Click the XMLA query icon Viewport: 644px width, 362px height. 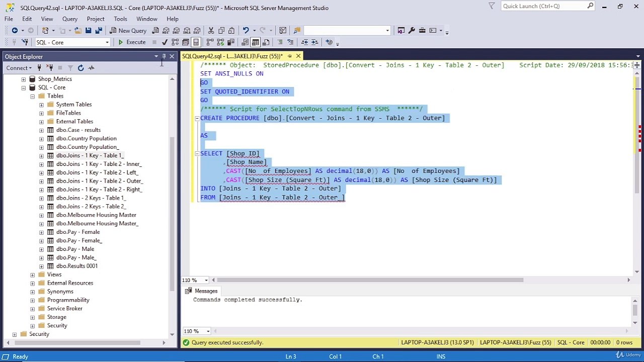[187, 31]
